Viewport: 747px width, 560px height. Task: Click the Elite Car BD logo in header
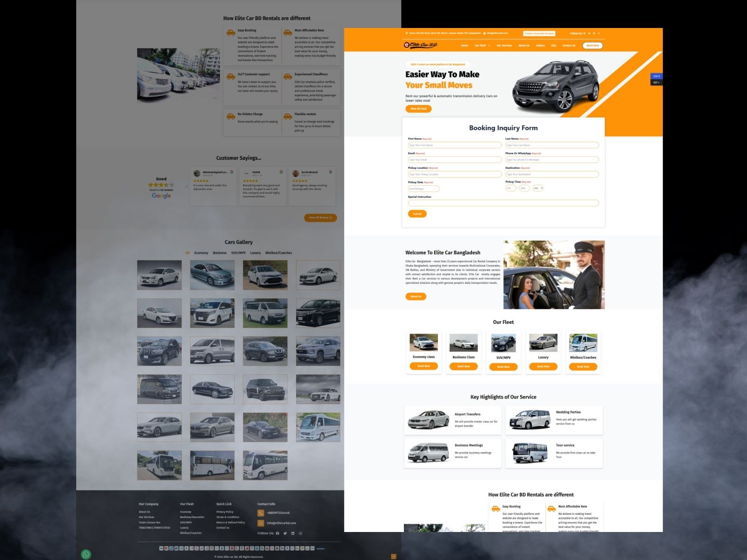point(420,45)
